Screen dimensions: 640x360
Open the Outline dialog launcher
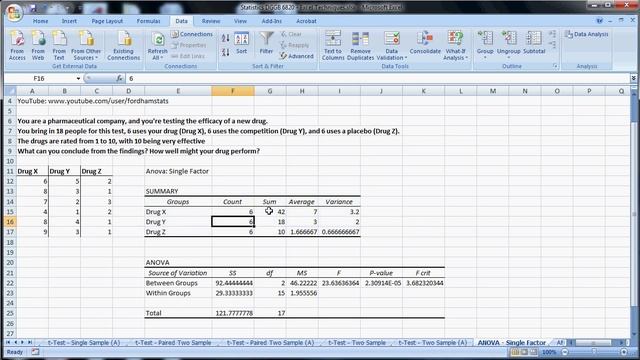[555, 66]
